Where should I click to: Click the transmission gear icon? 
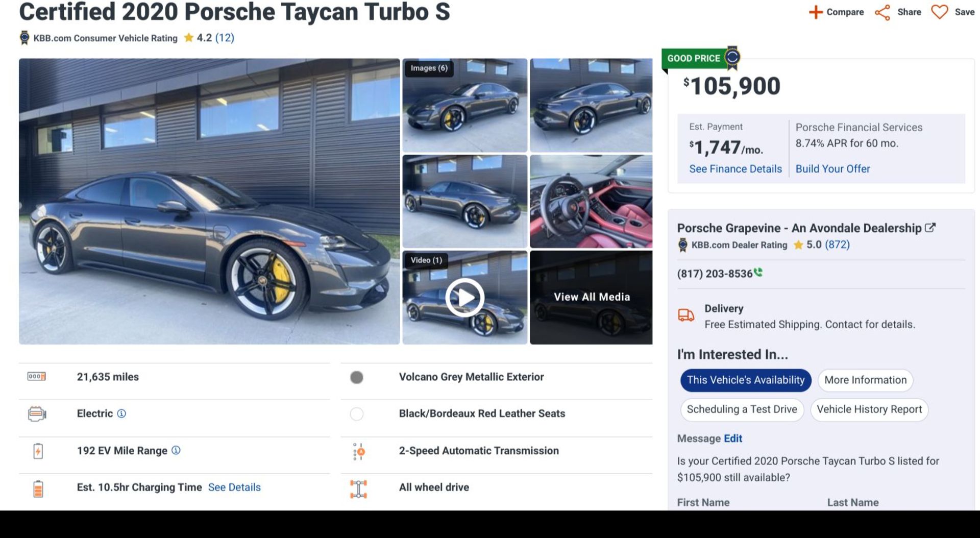click(x=359, y=451)
